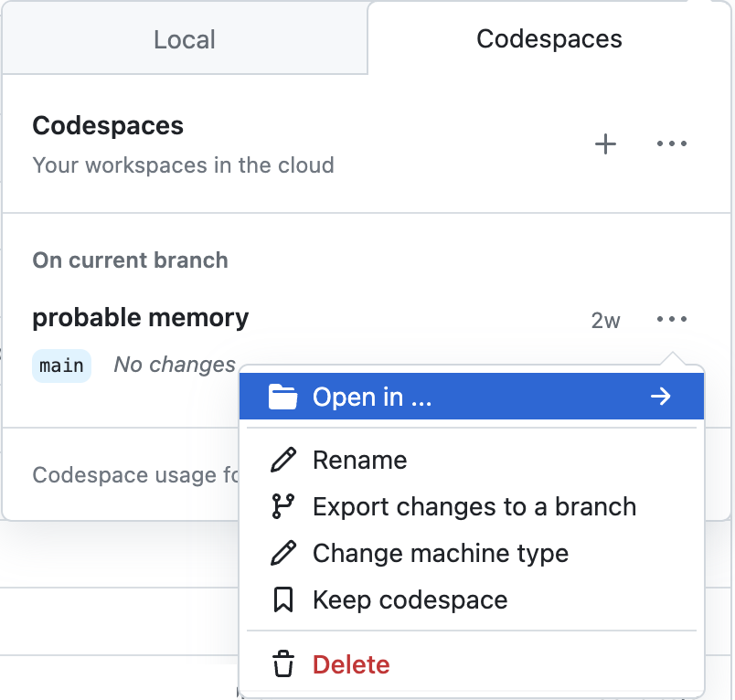Switch to the Local tab
Screen dimensions: 735x700
[x=184, y=38]
